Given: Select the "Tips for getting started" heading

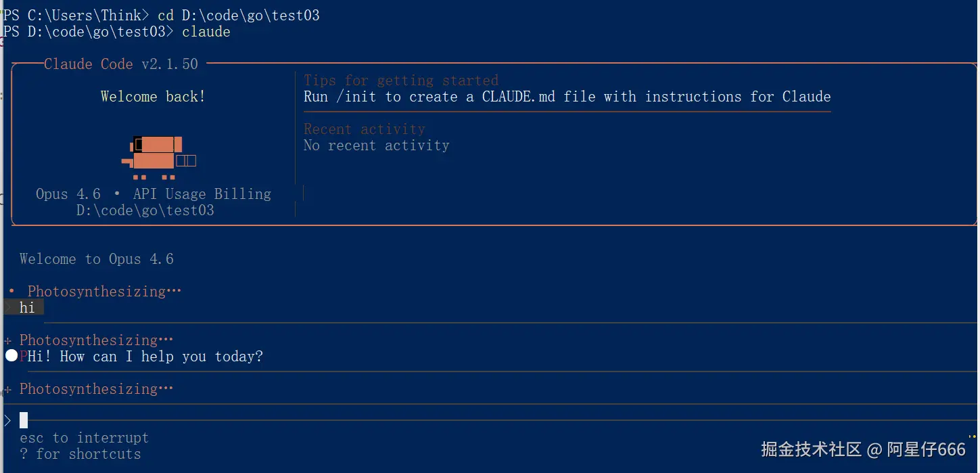Looking at the screenshot, I should coord(401,81).
